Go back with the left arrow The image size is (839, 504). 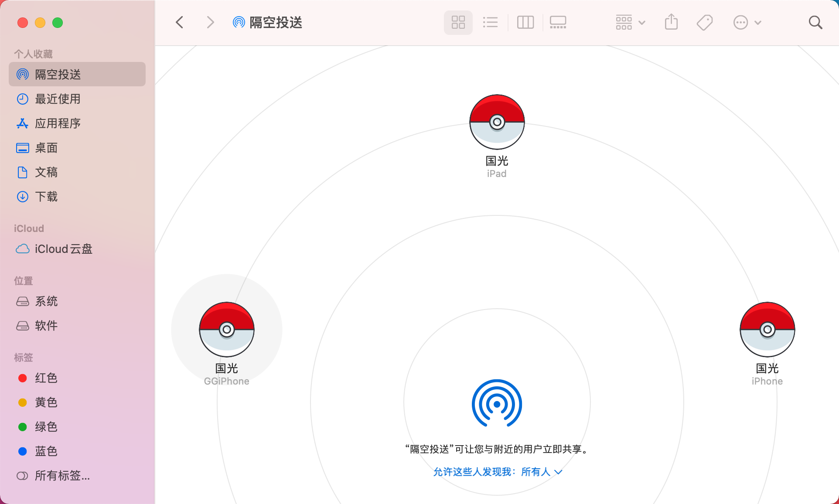(180, 22)
